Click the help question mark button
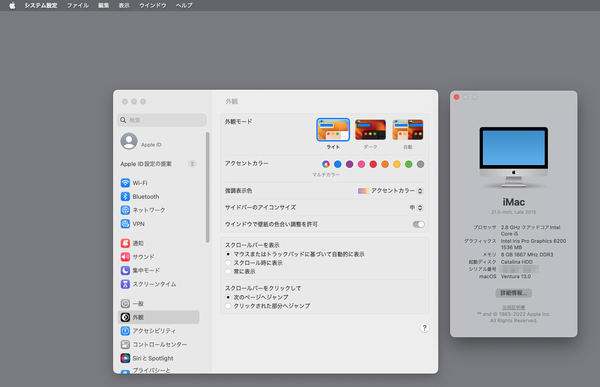600x387 pixels. point(424,328)
